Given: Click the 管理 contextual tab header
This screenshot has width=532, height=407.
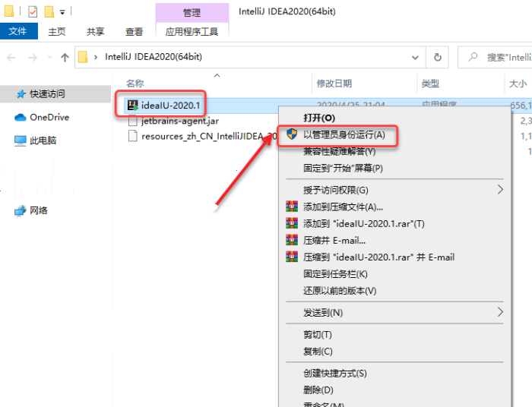Looking at the screenshot, I should [x=192, y=13].
